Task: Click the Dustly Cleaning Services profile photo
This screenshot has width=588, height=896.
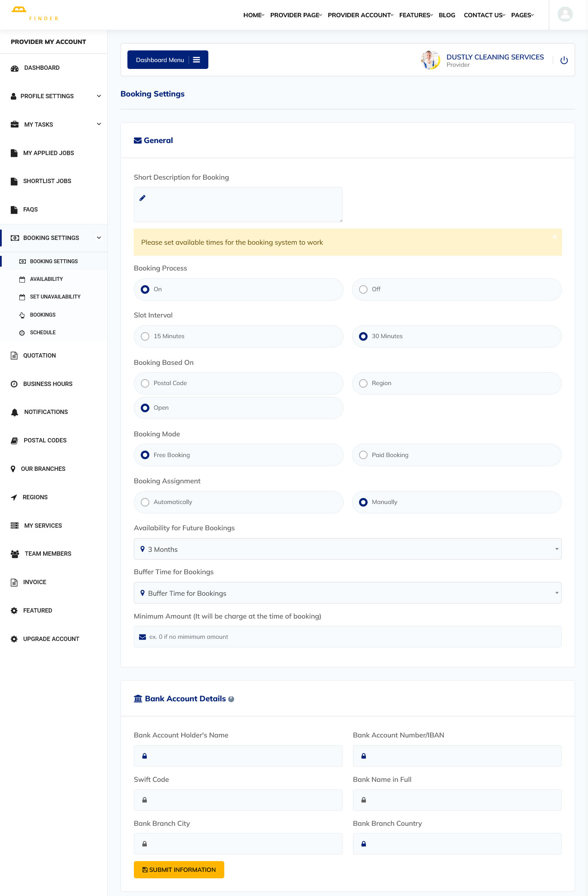Action: [430, 60]
